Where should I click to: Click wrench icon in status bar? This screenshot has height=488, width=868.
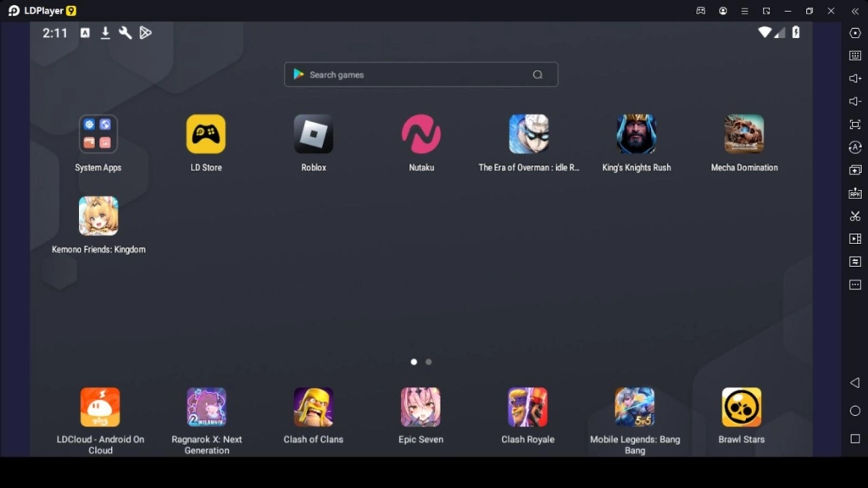(x=125, y=33)
